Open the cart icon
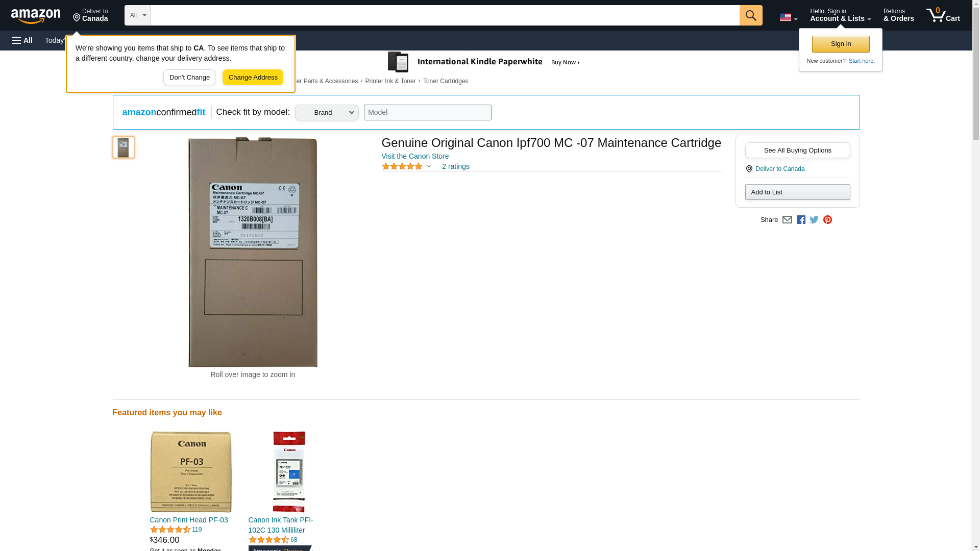 coord(943,15)
